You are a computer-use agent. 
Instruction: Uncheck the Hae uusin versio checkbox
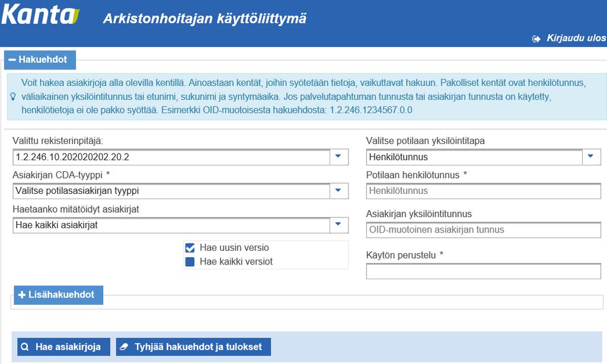(x=190, y=248)
